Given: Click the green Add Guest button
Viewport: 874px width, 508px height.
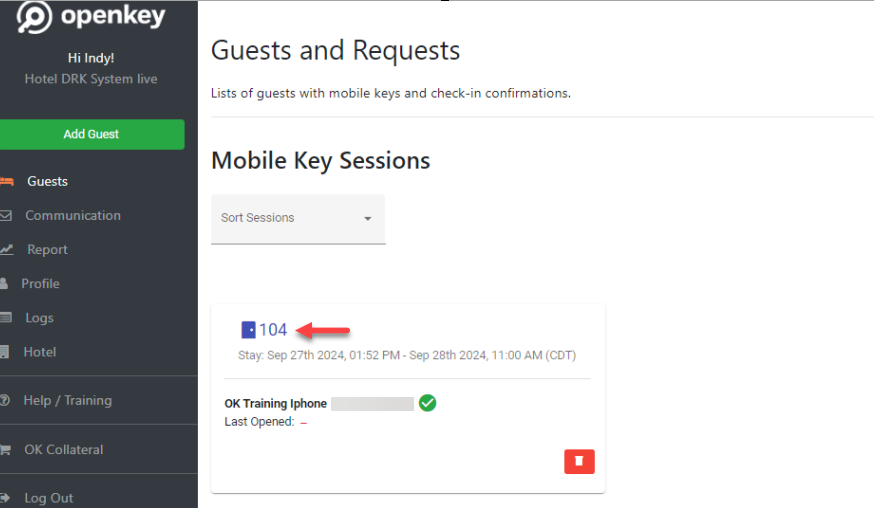Looking at the screenshot, I should 91,134.
